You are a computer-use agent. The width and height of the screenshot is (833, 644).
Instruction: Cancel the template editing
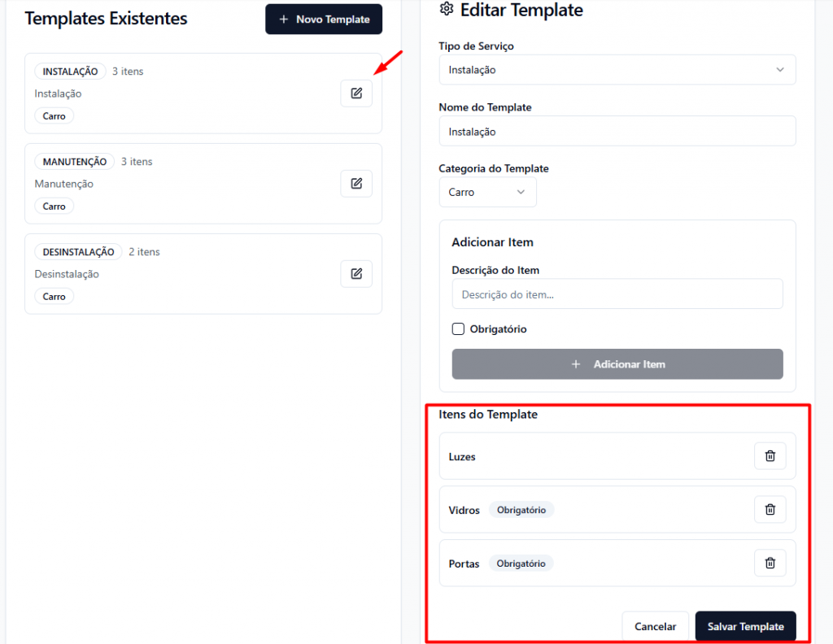[x=655, y=626]
